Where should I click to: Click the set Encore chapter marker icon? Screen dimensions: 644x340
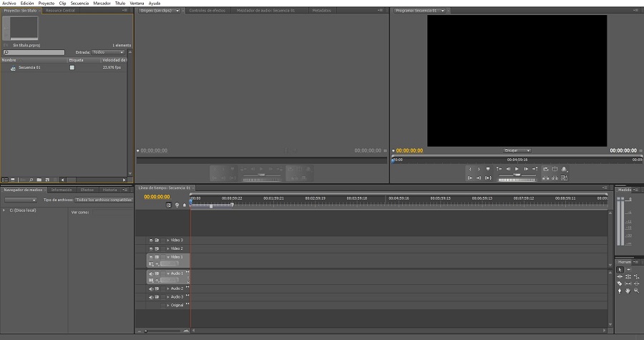(x=177, y=205)
